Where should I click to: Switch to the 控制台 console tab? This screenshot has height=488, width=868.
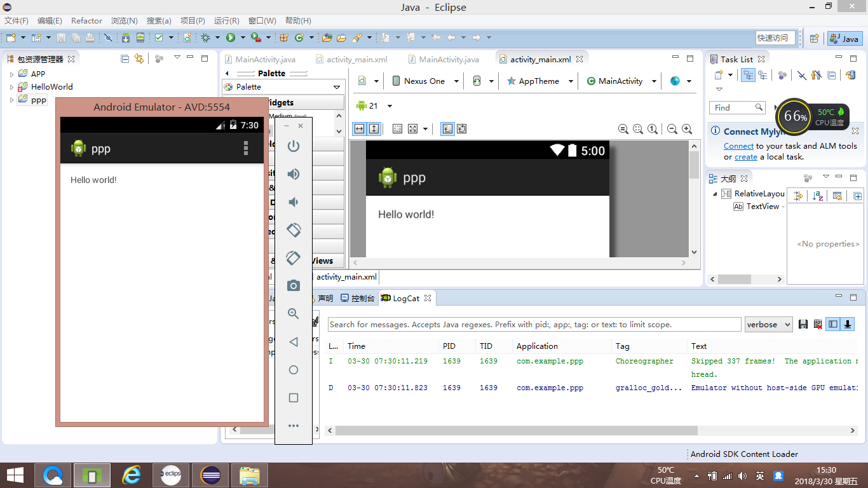tap(357, 298)
